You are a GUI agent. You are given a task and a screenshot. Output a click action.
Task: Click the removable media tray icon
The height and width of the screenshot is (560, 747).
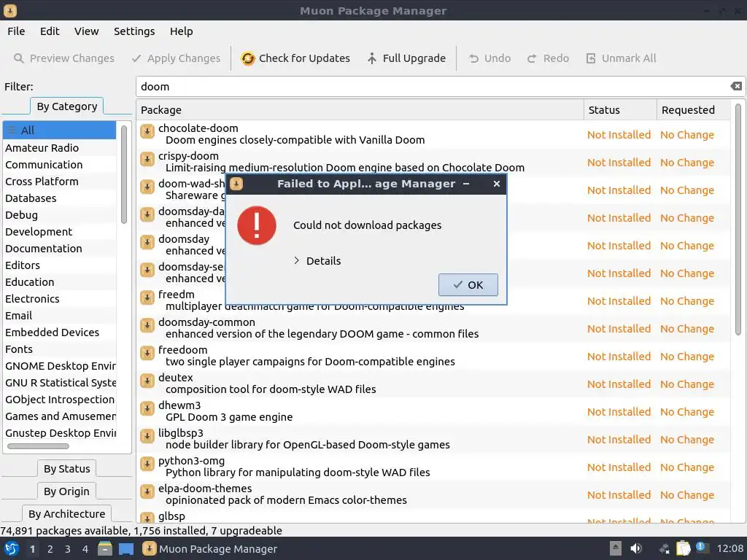coord(615,548)
